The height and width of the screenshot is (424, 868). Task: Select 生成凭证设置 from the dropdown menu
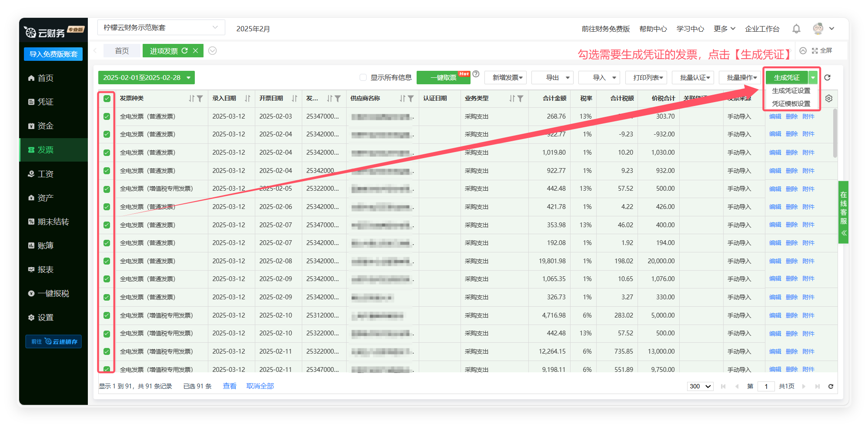point(791,91)
